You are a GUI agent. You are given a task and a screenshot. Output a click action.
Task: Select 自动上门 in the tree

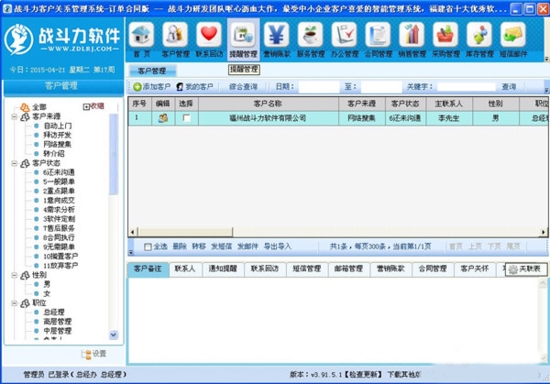click(x=58, y=126)
